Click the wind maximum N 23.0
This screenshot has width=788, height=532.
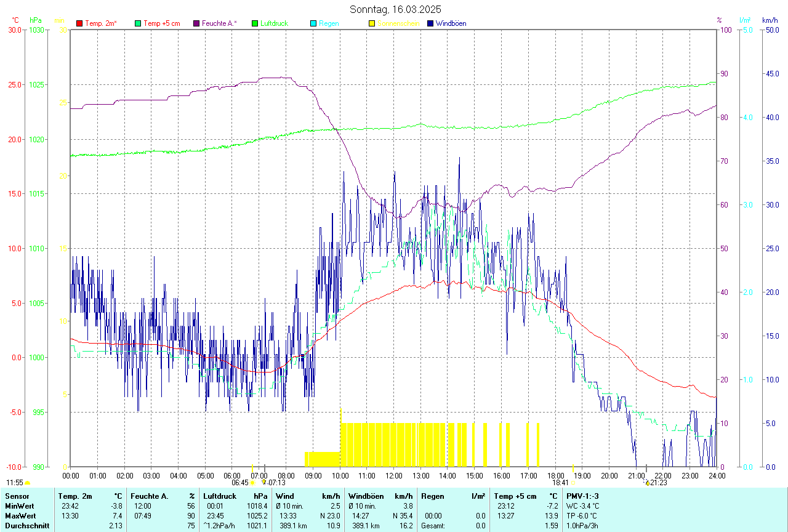[x=329, y=516]
